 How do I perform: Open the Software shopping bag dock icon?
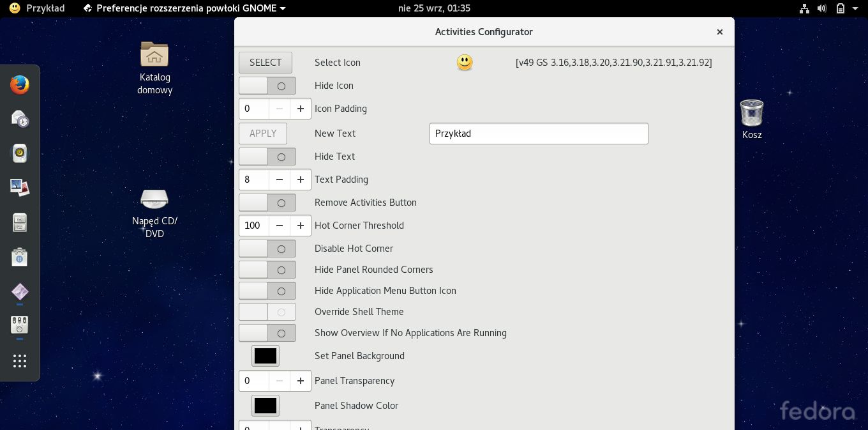(x=20, y=257)
